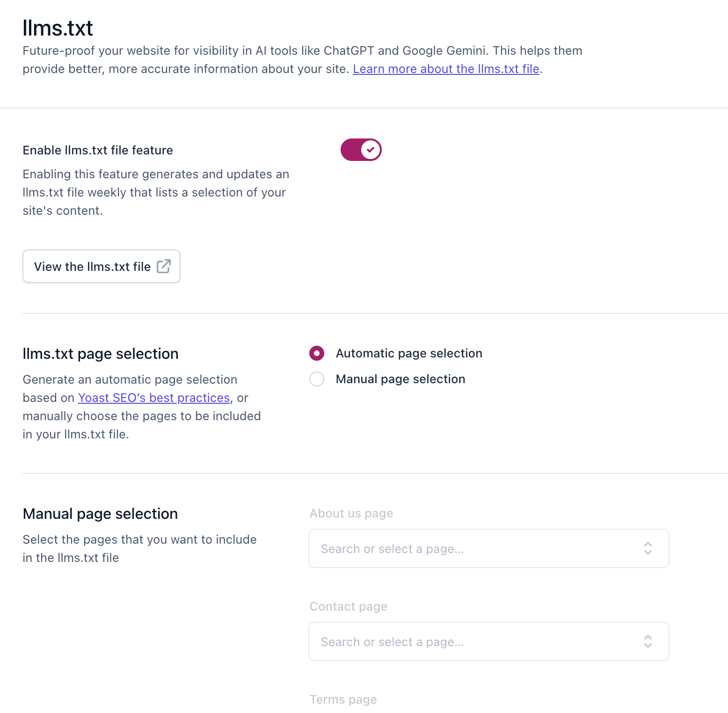Open the Yoast SEO's best practices link

point(154,397)
